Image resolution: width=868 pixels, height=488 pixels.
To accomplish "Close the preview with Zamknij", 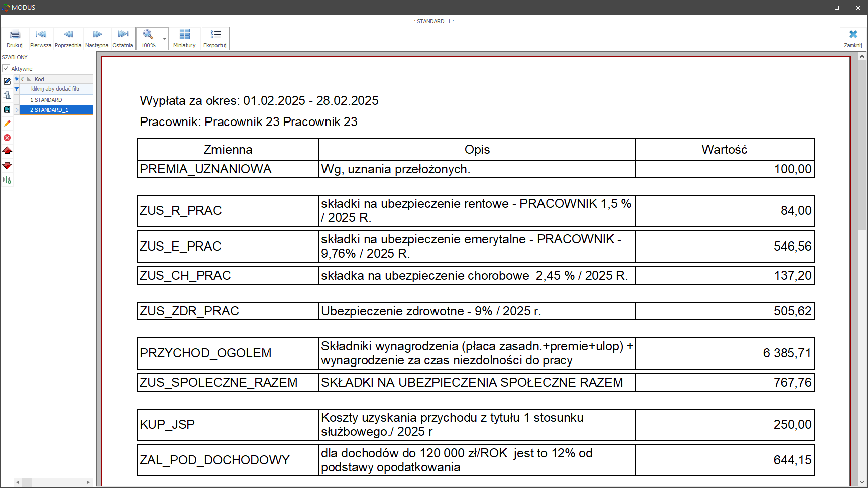I will (853, 38).
